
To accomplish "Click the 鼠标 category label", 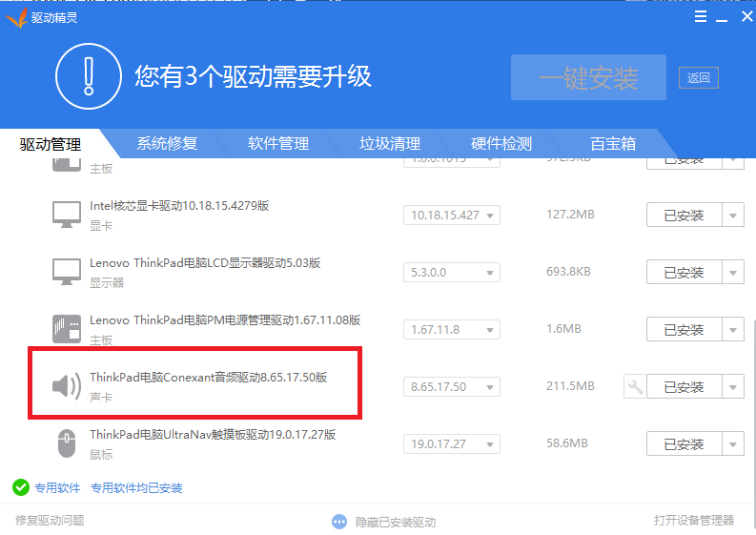I will [101, 455].
